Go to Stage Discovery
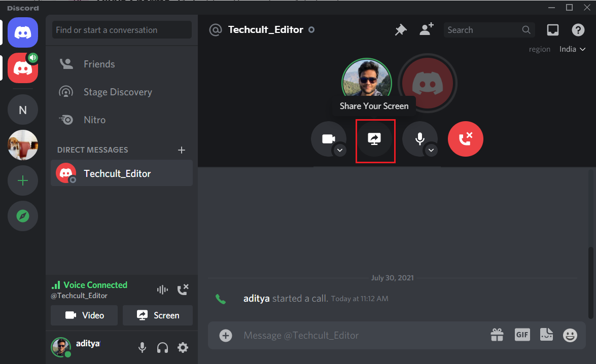Viewport: 596px width, 364px height. click(x=117, y=92)
